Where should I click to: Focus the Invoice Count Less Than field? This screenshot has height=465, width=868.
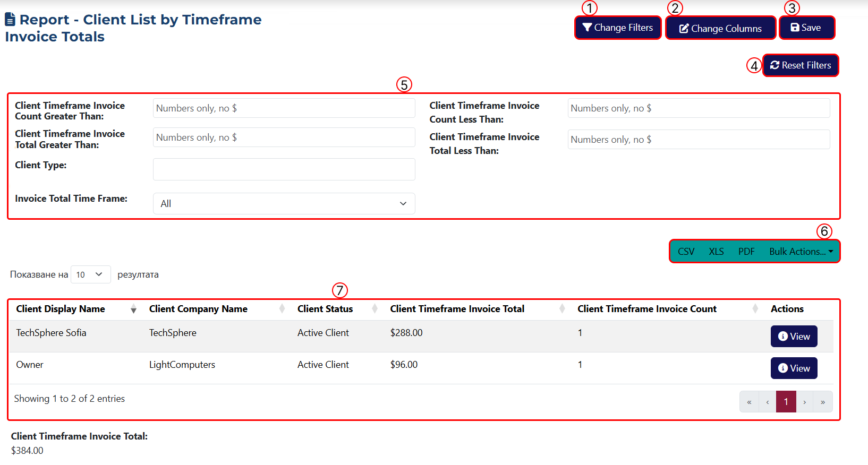pos(699,108)
